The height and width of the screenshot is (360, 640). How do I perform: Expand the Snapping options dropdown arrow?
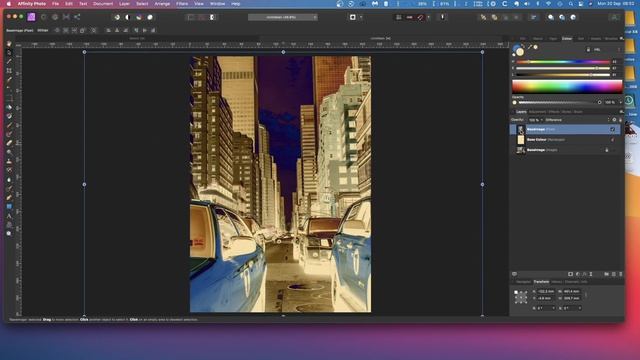[428, 17]
